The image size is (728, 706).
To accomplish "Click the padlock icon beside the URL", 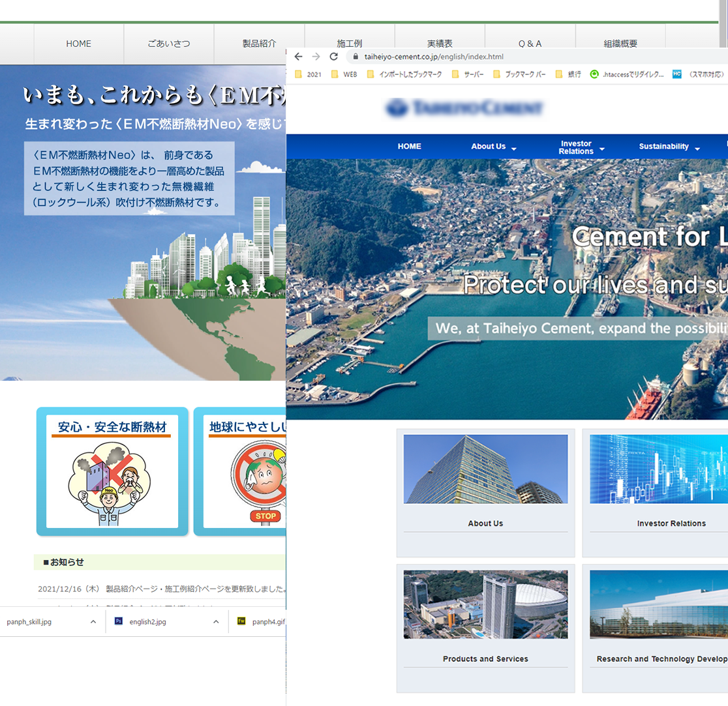I will [356, 57].
